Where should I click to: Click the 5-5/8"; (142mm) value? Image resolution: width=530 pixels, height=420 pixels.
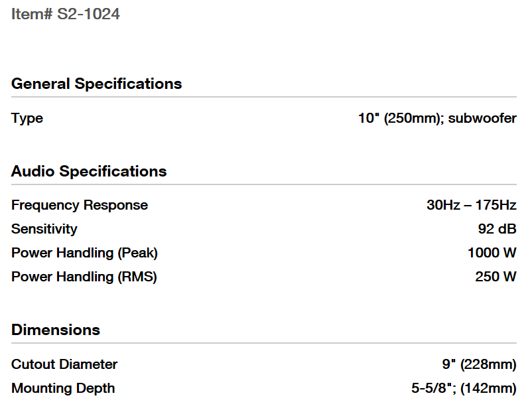coord(464,388)
